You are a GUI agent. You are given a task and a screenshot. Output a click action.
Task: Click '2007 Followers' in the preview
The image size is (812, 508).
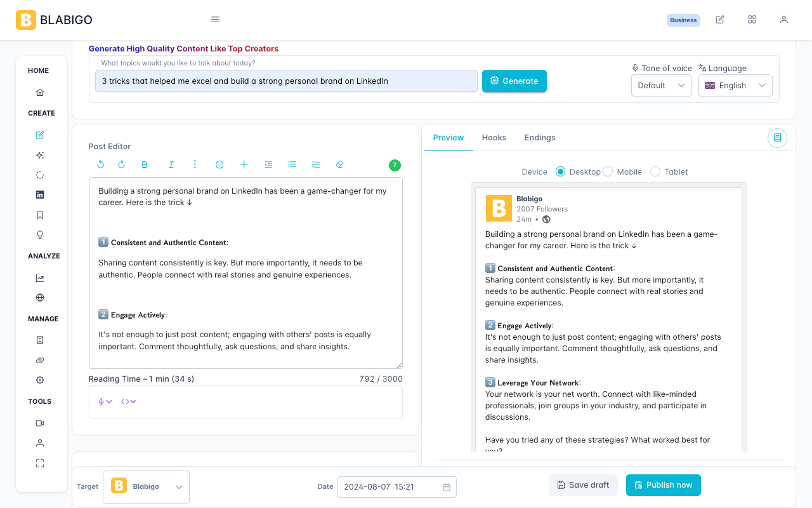(x=542, y=209)
